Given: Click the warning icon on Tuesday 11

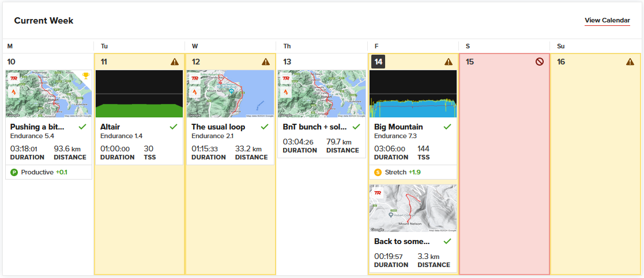Looking at the screenshot, I should pyautogui.click(x=175, y=62).
